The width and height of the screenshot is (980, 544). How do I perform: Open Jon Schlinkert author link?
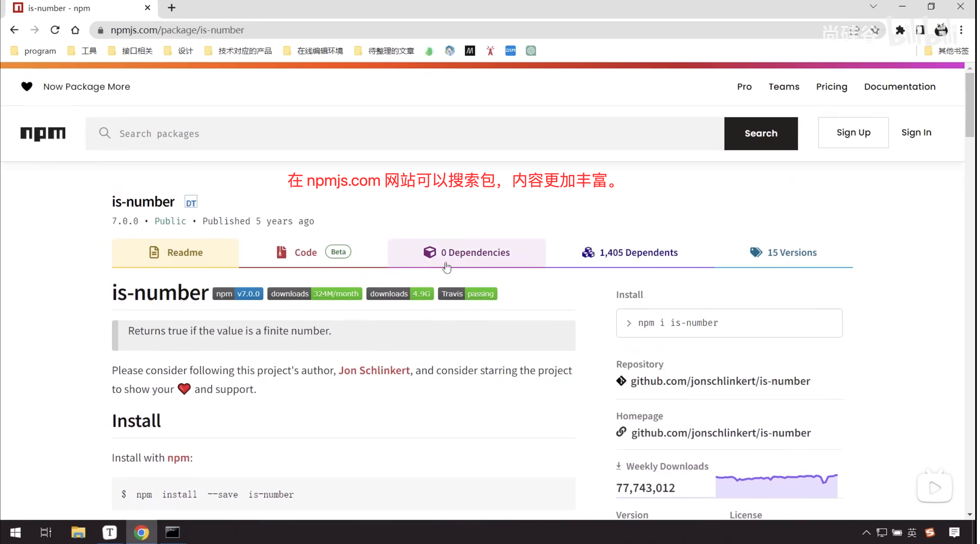click(x=374, y=370)
